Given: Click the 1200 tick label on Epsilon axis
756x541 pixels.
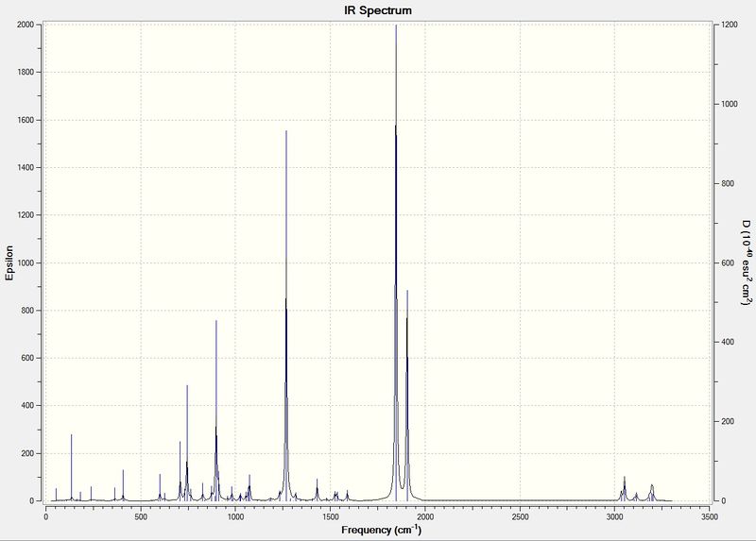Looking at the screenshot, I should click(x=26, y=215).
